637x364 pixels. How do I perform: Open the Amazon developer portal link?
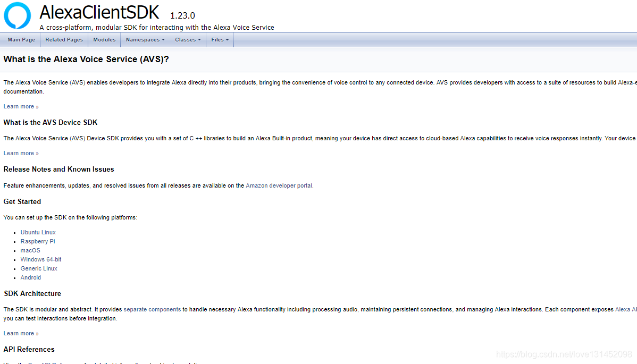[279, 185]
